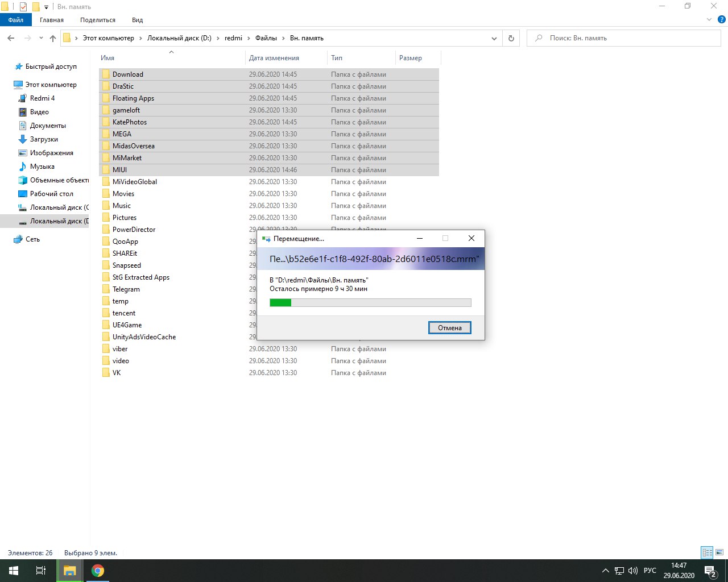
Task: Expand the ribbon using the chevron
Action: 709,19
